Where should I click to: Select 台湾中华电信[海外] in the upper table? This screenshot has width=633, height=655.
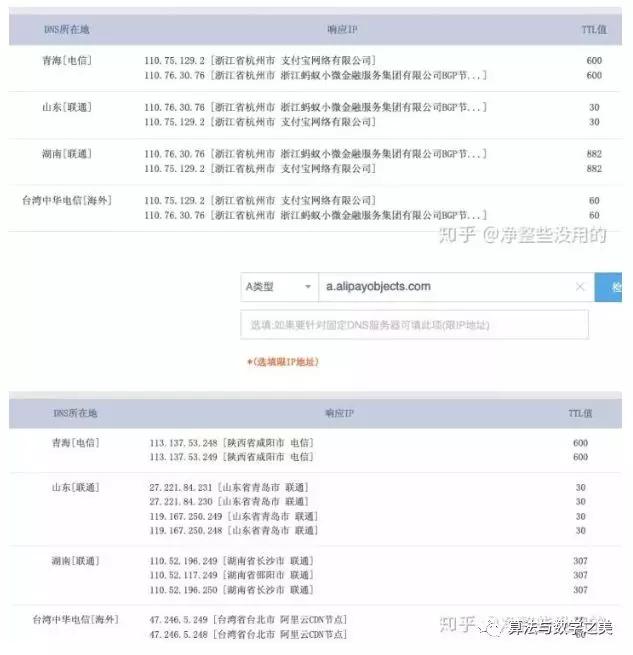67,201
